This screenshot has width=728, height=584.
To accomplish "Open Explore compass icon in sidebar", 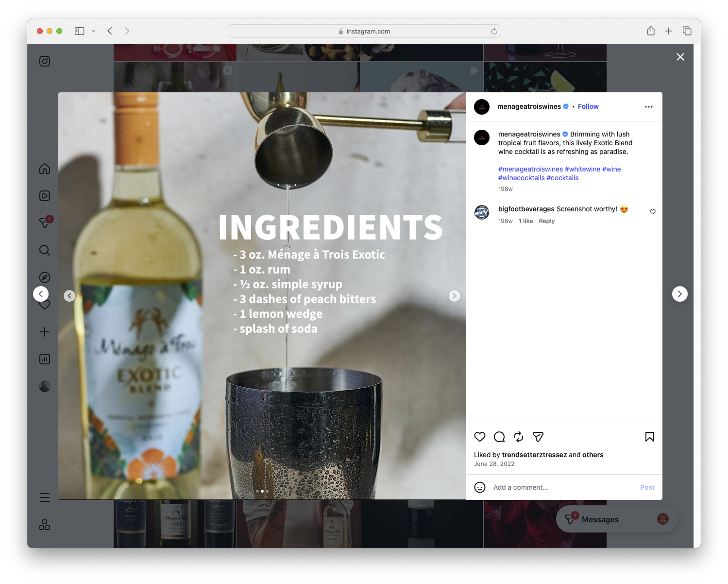I will coord(45,277).
